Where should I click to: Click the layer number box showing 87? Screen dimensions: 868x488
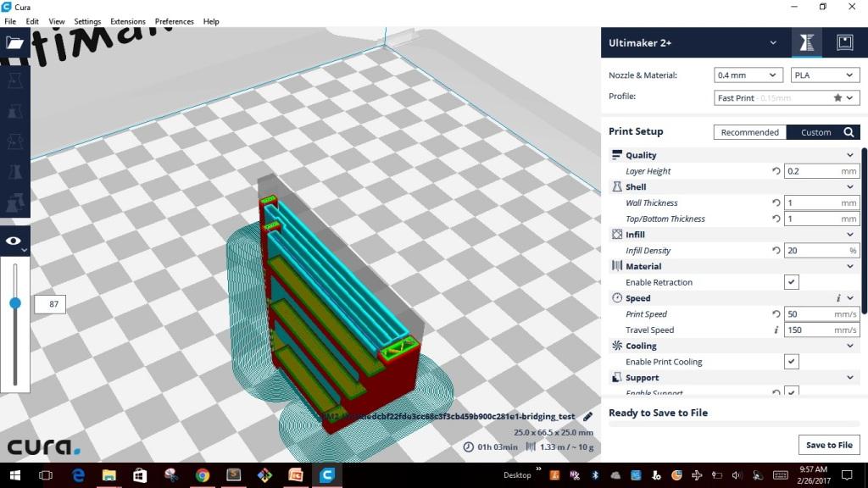pos(50,304)
